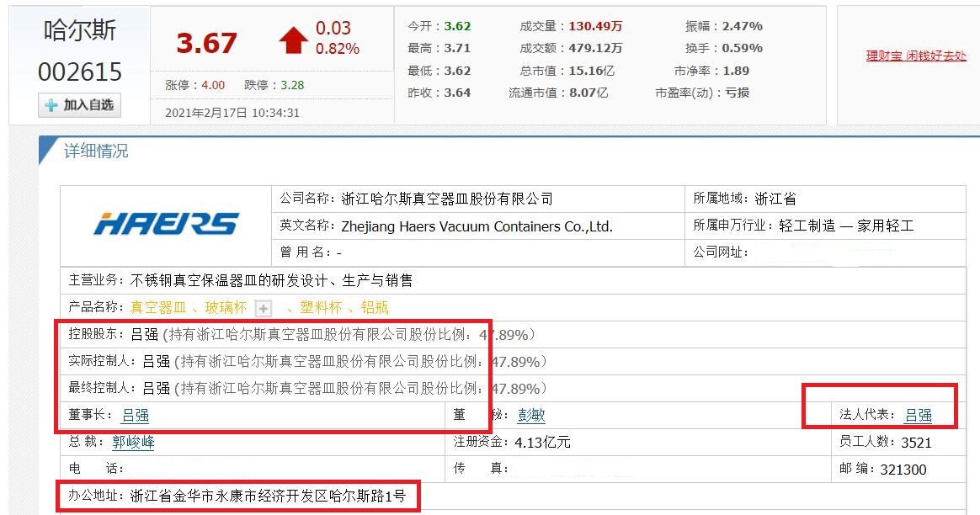Click trading volume 130.49万
Screen dimensions: 980x515
pyautogui.click(x=595, y=26)
